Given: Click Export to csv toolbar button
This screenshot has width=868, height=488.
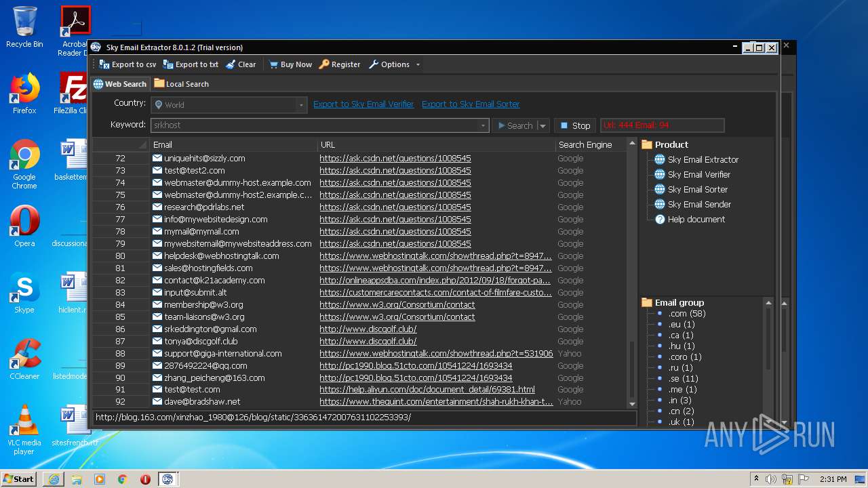Looking at the screenshot, I should click(127, 64).
